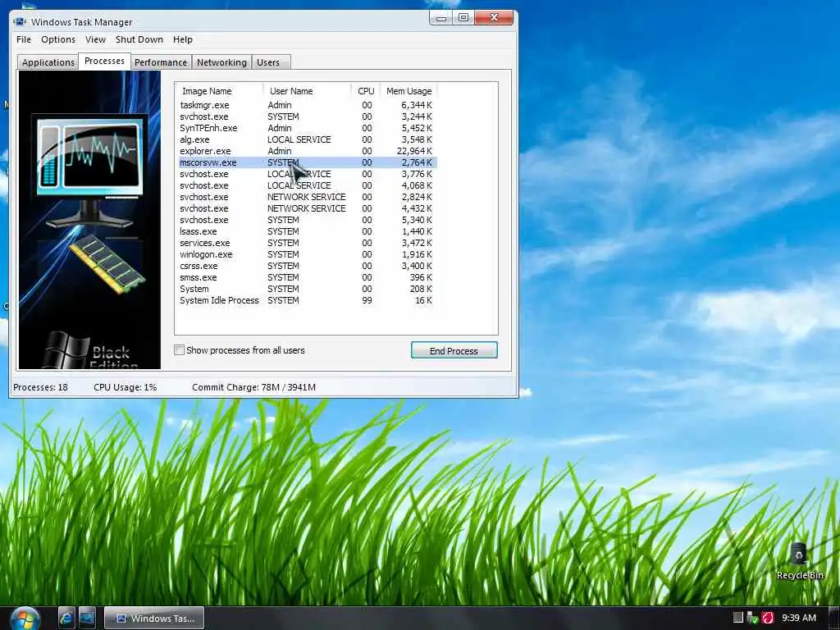Click the End Process button

click(x=454, y=350)
